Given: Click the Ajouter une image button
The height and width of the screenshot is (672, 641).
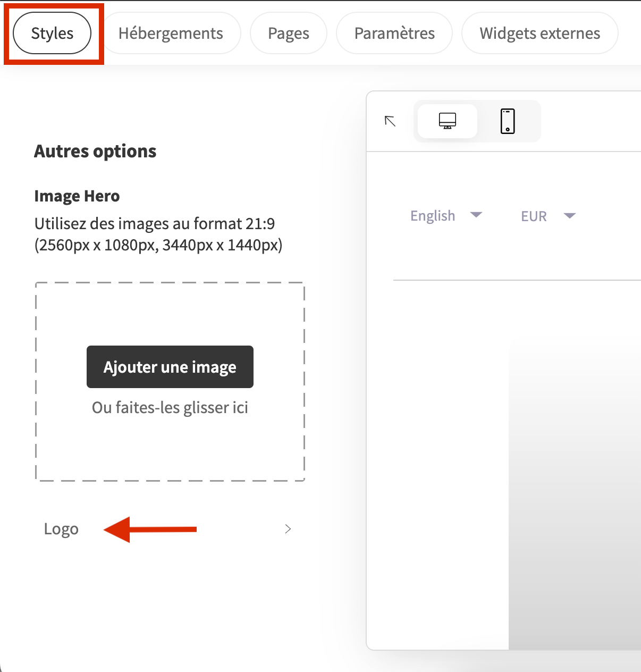Looking at the screenshot, I should (170, 367).
